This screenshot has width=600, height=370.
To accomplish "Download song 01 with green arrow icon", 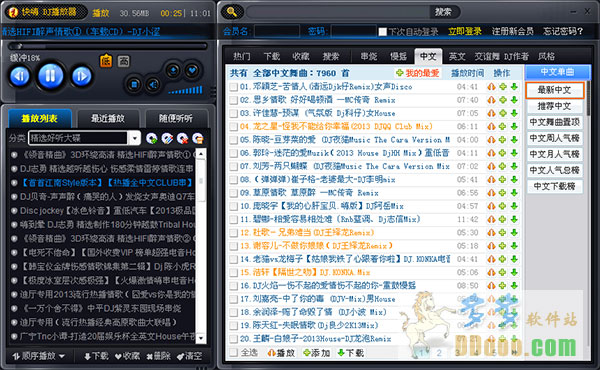I will (514, 87).
